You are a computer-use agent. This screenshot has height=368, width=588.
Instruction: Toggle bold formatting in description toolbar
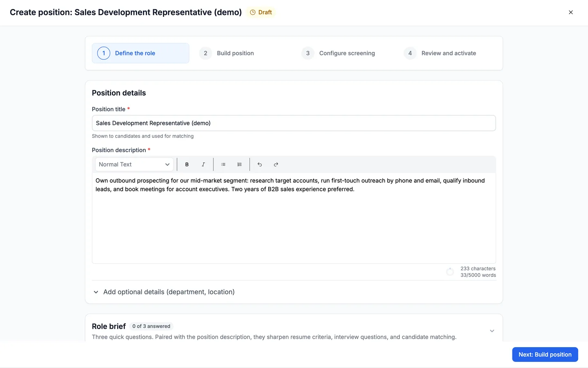click(x=187, y=164)
